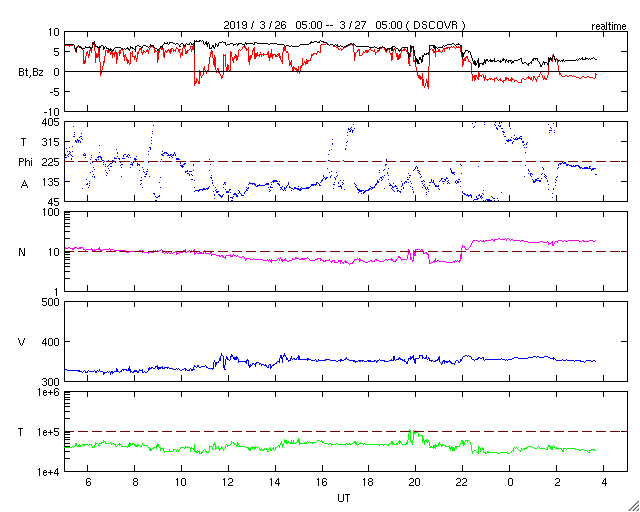Click the '300' value on velocity axis
640x512 pixels.
point(51,382)
